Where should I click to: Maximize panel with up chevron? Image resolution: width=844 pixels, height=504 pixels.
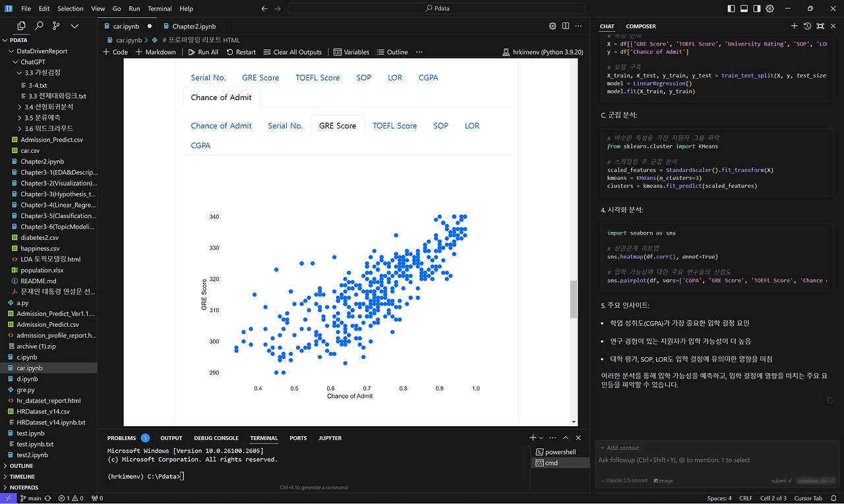566,438
